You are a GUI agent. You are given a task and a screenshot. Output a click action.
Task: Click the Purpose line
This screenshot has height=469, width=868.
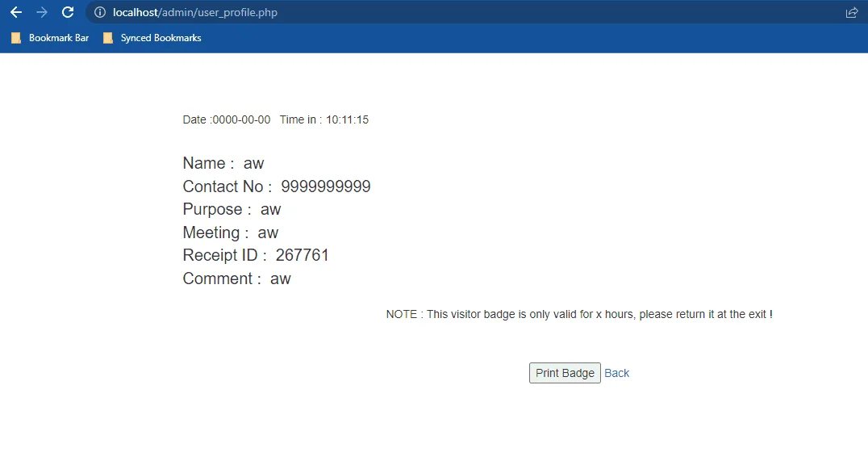pyautogui.click(x=232, y=209)
